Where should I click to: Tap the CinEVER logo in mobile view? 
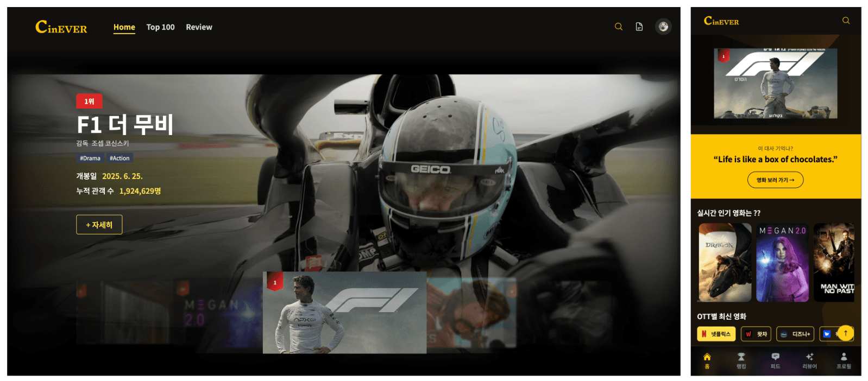[721, 21]
